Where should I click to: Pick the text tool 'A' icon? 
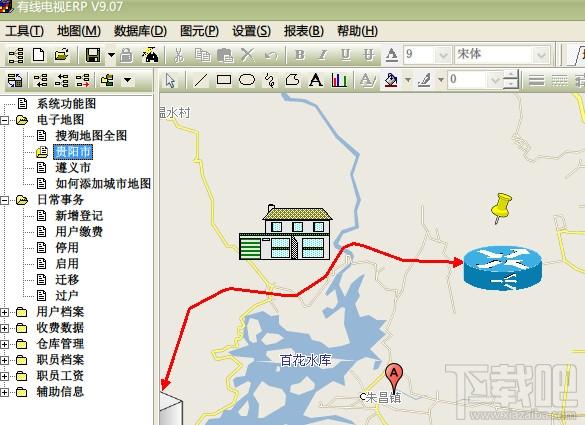pos(316,80)
